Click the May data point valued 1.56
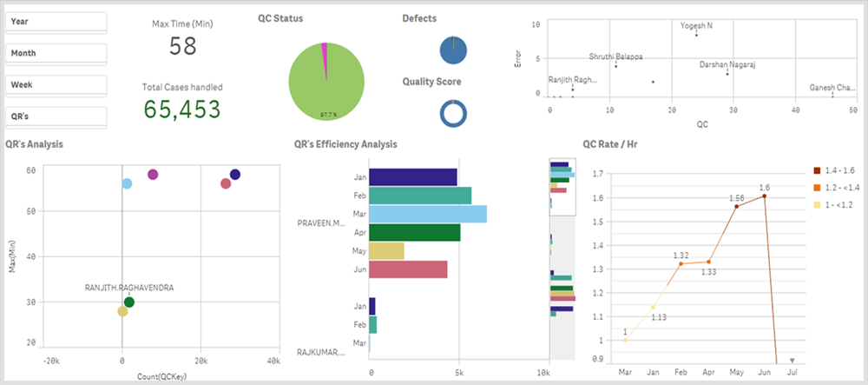 [736, 207]
